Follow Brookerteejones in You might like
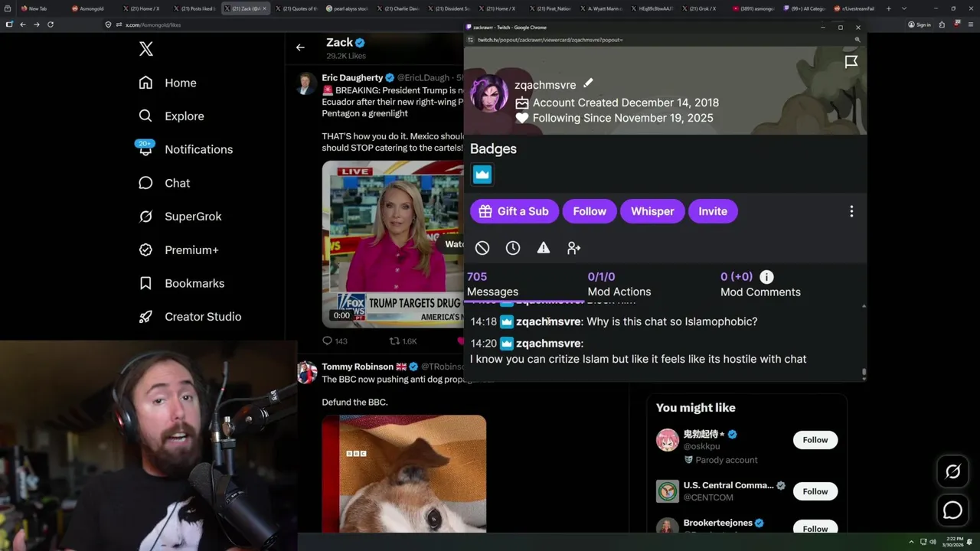 pyautogui.click(x=815, y=528)
